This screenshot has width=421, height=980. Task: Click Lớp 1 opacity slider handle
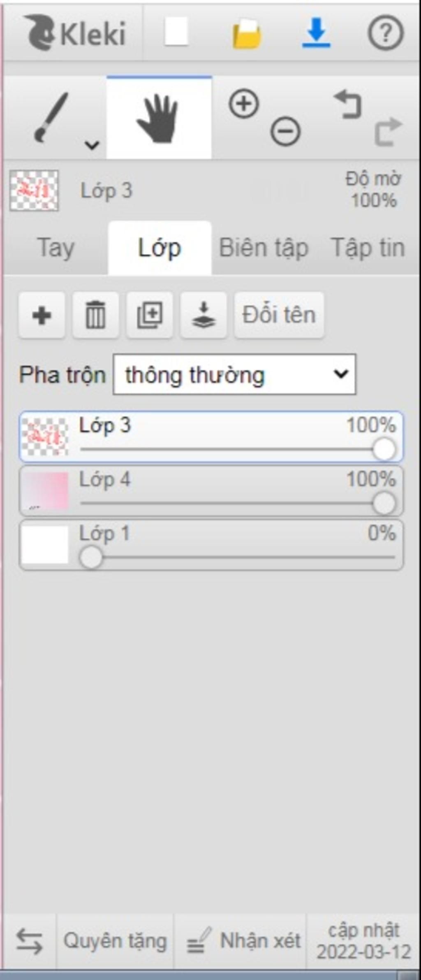tap(91, 557)
